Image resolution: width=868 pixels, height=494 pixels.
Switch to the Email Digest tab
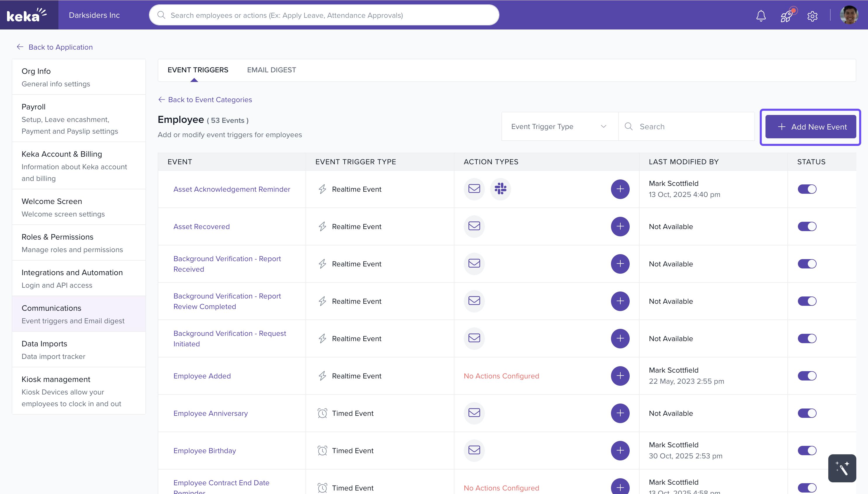tap(271, 70)
